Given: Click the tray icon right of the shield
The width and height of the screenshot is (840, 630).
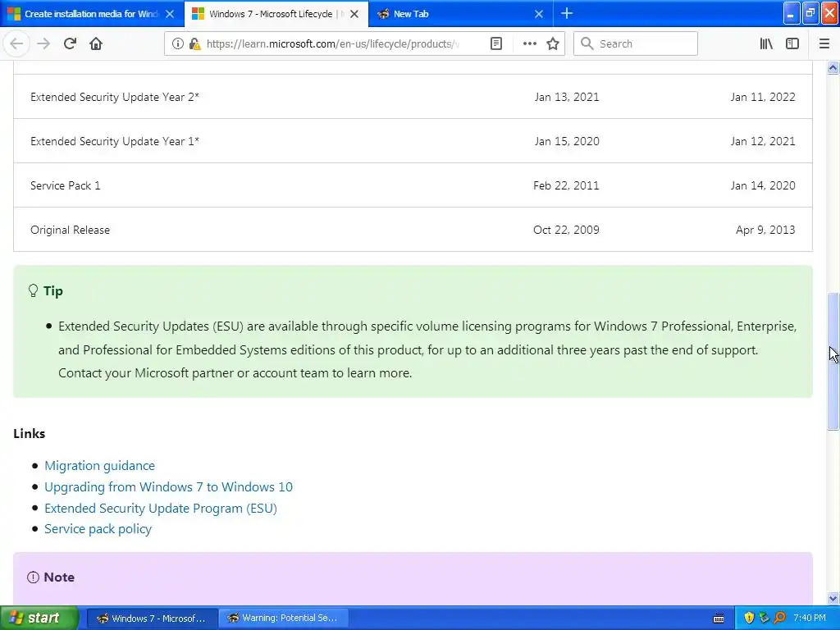Looking at the screenshot, I should click(764, 619).
